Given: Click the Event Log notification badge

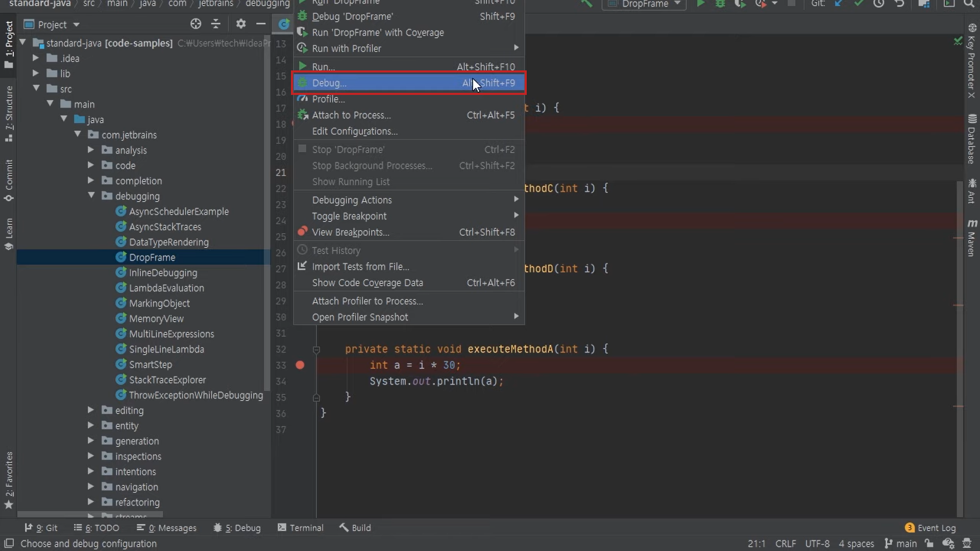Looking at the screenshot, I should [910, 528].
